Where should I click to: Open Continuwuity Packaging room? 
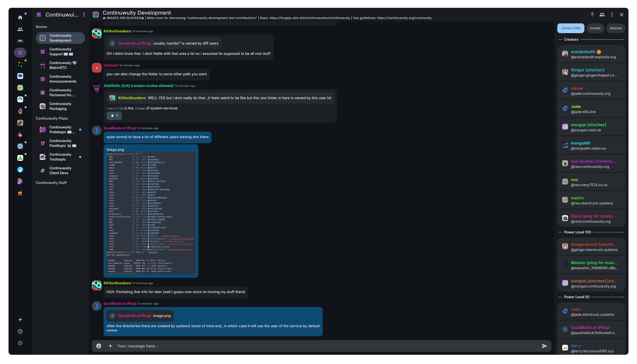[x=60, y=106]
